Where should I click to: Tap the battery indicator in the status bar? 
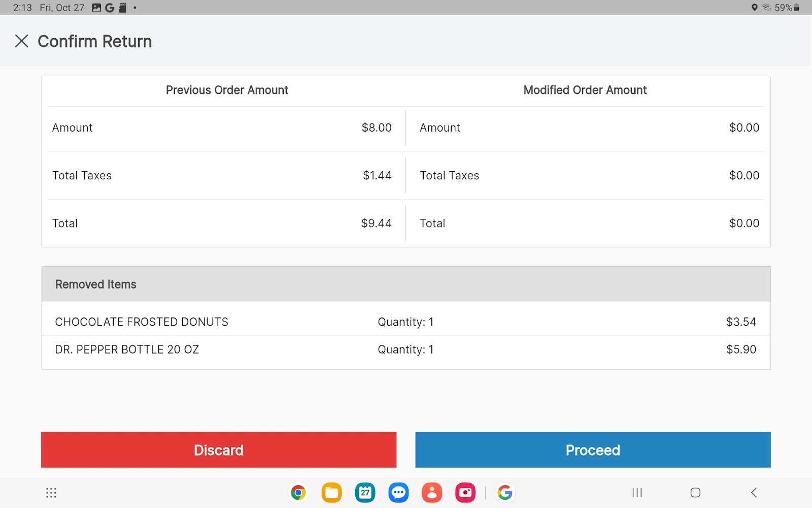click(796, 8)
